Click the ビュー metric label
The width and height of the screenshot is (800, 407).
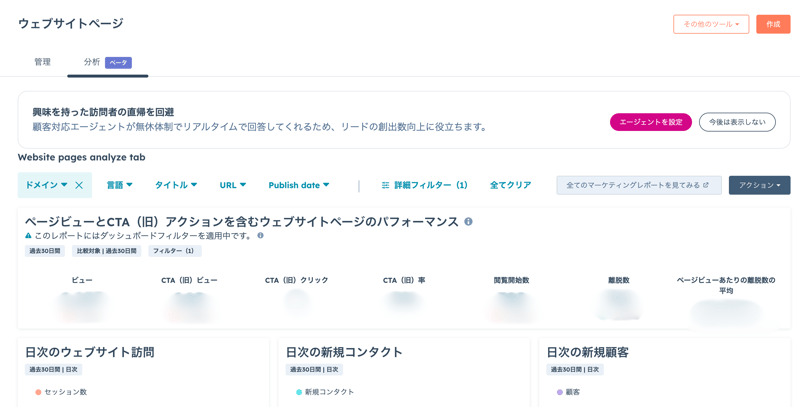(x=82, y=280)
